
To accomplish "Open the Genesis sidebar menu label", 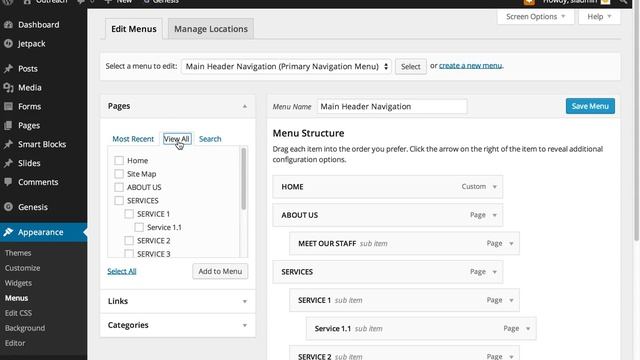I will pyautogui.click(x=33, y=207).
